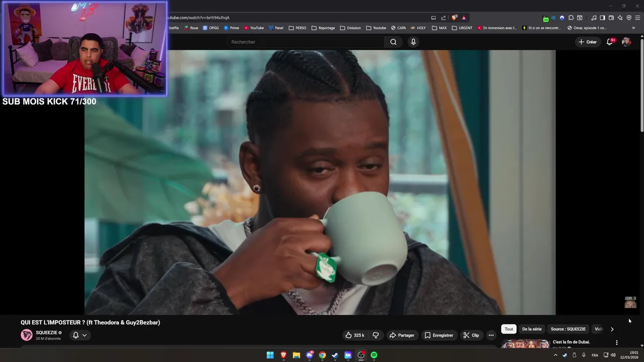Expand the Youtube bookmarks folder
This screenshot has width=644, height=362.
coord(376,28)
